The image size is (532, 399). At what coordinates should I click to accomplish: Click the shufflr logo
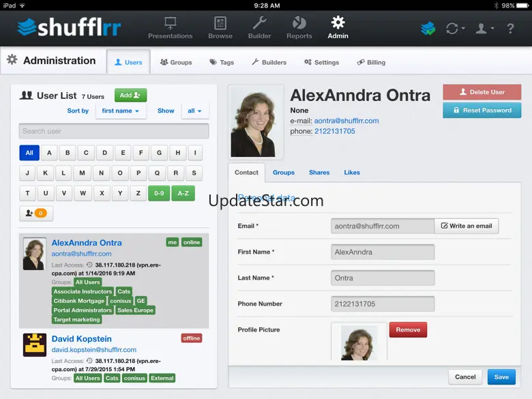pyautogui.click(x=69, y=27)
